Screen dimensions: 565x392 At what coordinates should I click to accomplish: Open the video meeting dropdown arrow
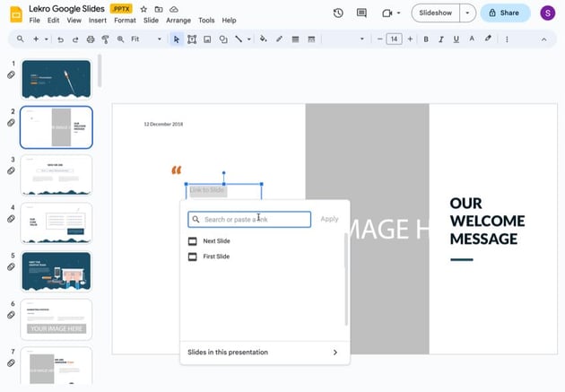coord(398,13)
